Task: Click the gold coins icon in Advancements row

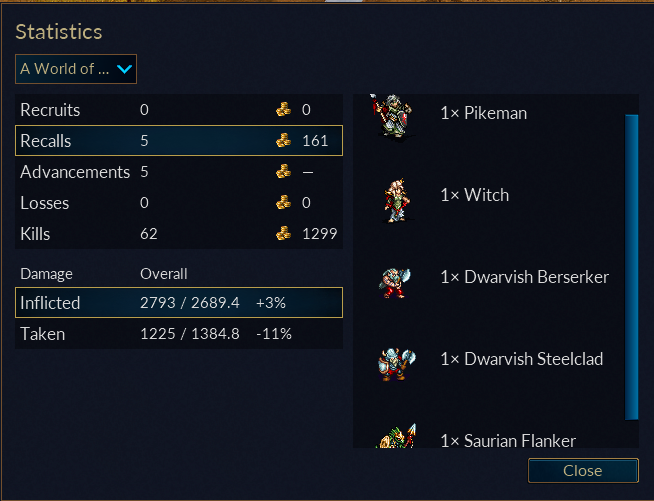Action: coord(284,171)
